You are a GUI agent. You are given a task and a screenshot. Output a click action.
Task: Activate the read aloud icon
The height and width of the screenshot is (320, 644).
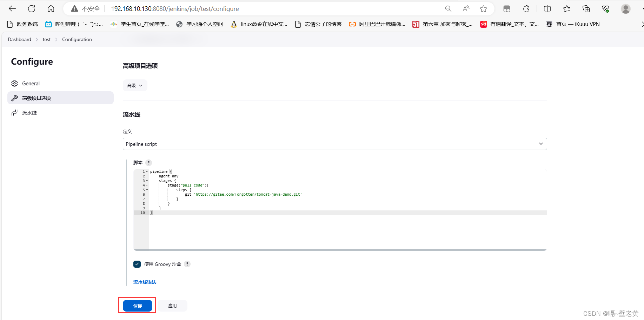pos(466,9)
